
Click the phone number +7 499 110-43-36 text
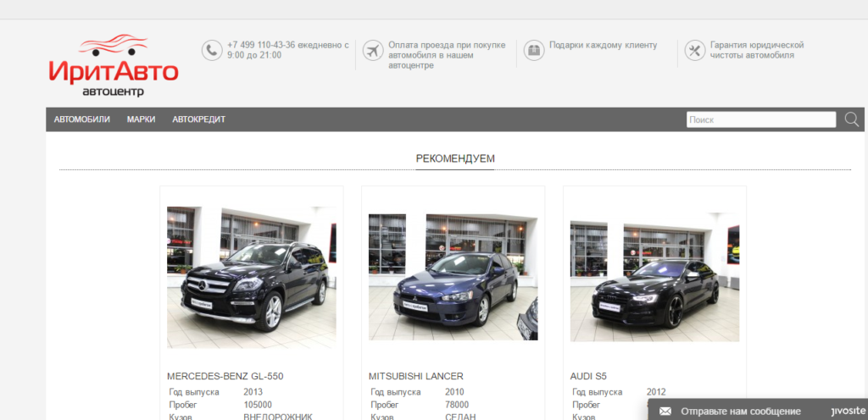point(261,45)
